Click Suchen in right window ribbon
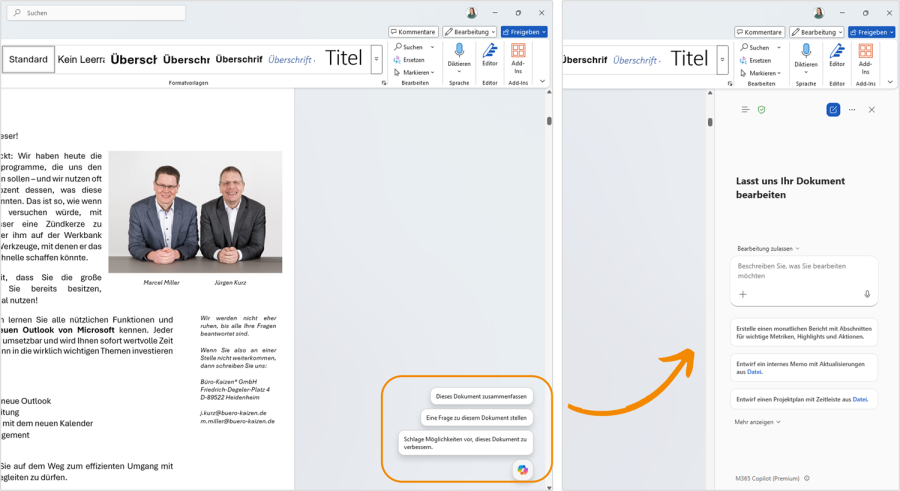 click(755, 48)
